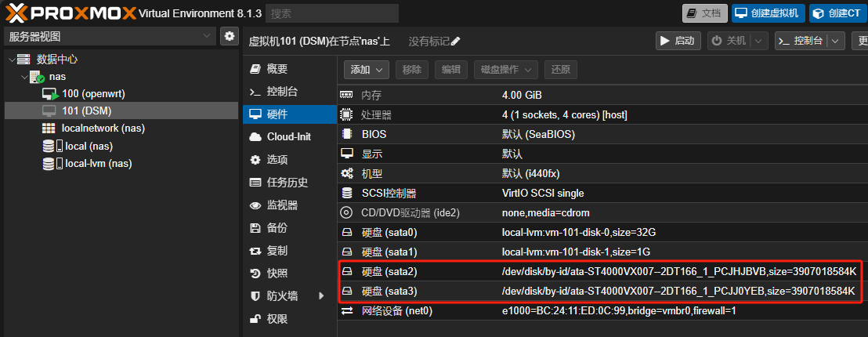
Task: Select the ata-ST4000VX007 PCJHJBVB disk path value
Action: tap(679, 272)
